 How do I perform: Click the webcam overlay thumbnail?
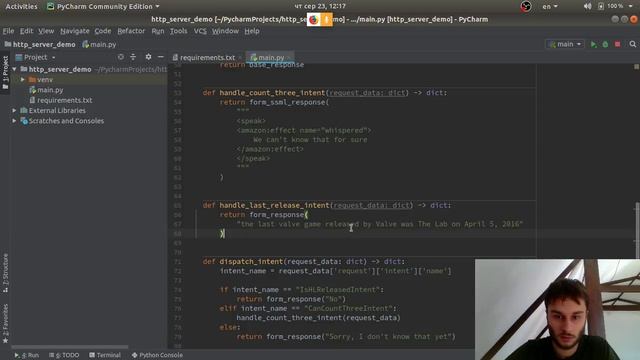point(558,309)
